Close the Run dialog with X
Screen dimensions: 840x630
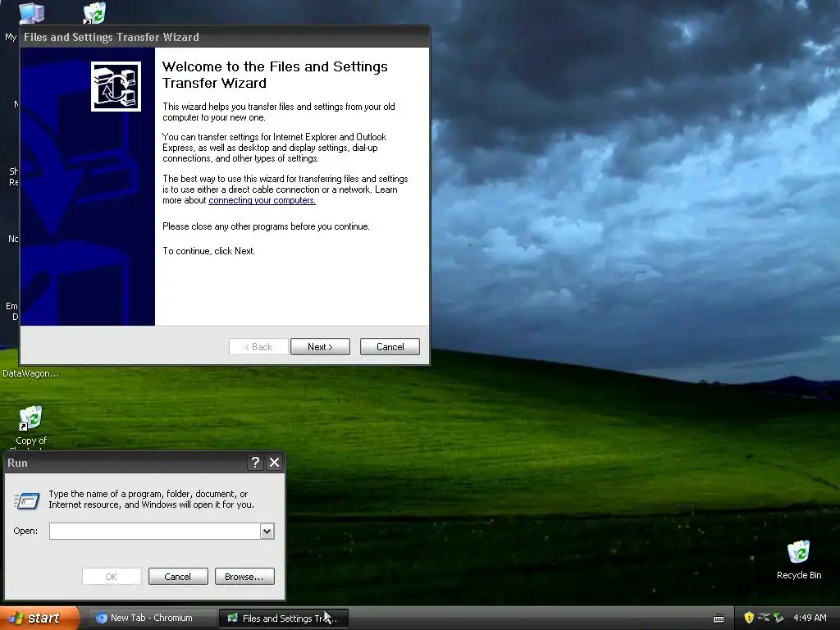[274, 463]
